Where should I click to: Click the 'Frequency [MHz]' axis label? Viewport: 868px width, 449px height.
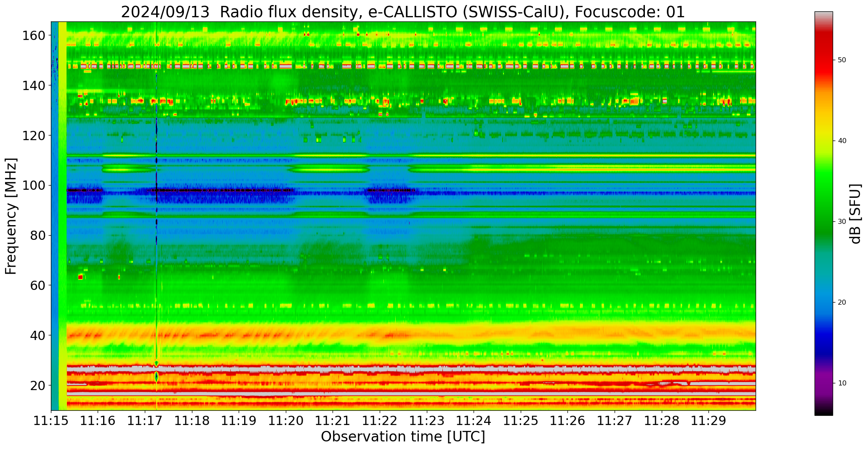coord(11,216)
